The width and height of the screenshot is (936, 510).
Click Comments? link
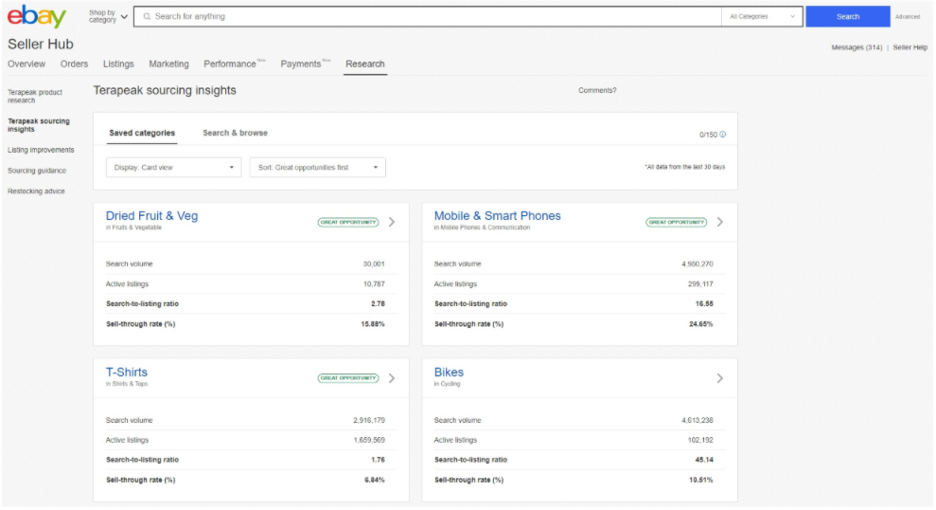point(597,90)
